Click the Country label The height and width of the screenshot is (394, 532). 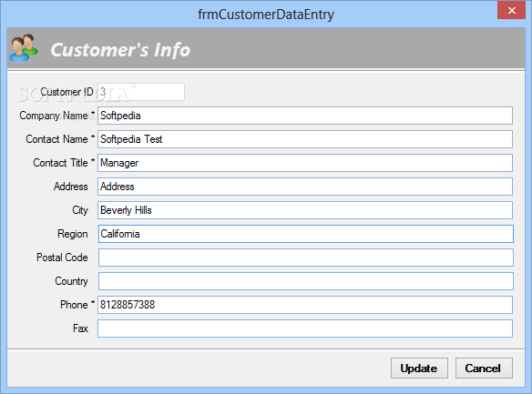(71, 281)
